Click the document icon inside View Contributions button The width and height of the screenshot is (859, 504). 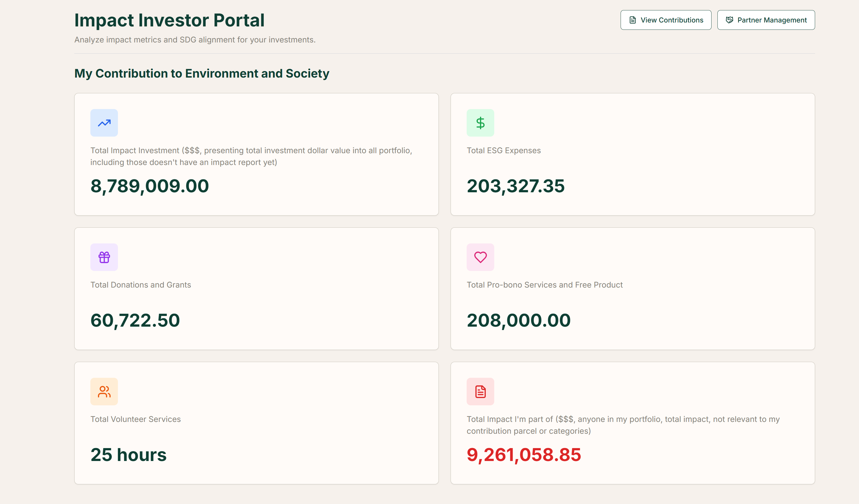pos(633,20)
